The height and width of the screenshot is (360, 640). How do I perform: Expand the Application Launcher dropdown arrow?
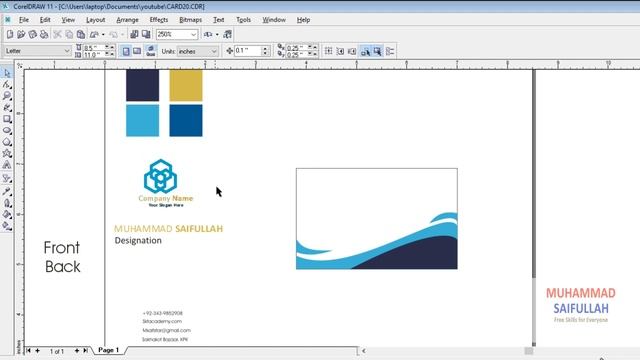217,35
